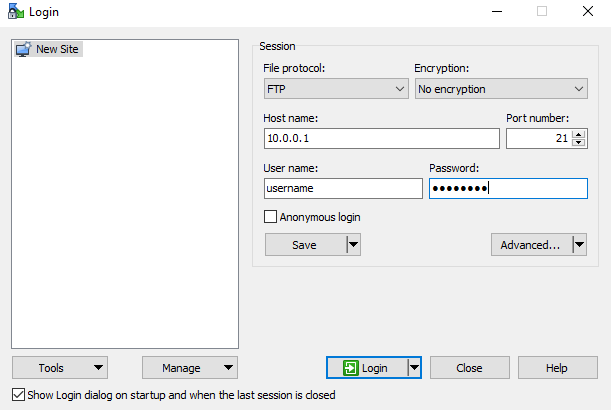Expand the Advanced button dropdown arrow

tap(579, 245)
